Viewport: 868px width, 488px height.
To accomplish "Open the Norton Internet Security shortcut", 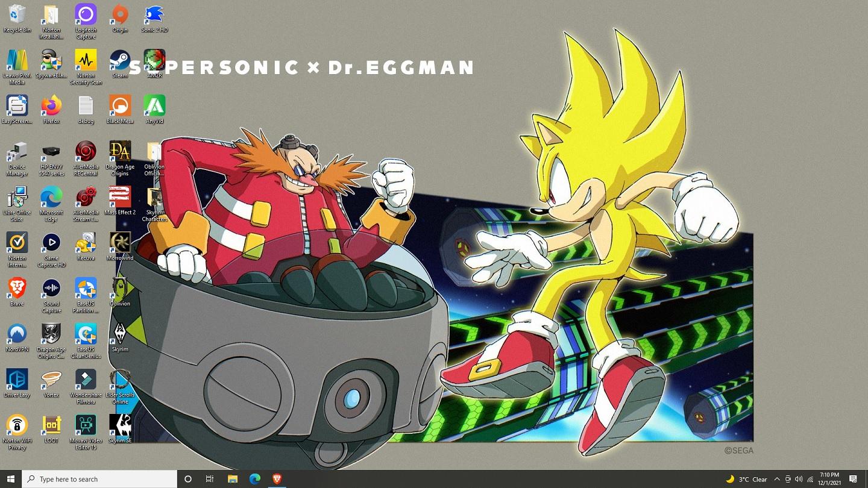I will pos(17,250).
